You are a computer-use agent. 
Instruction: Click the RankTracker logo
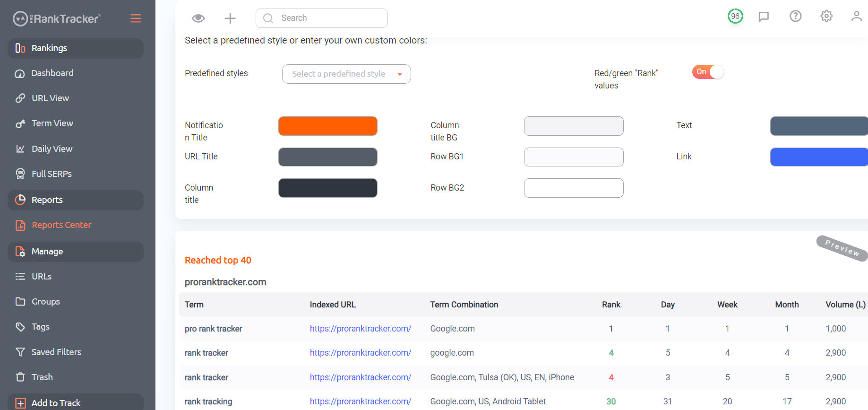56,18
